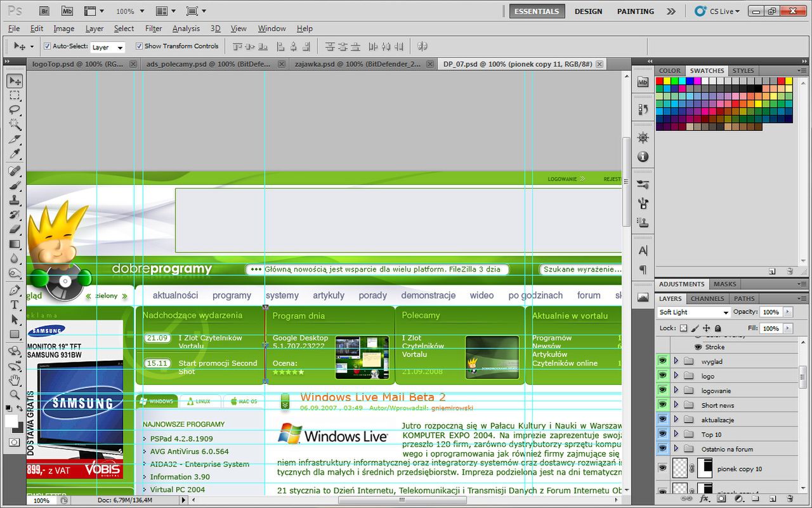
Task: Select the Brush tool
Action: pyautogui.click(x=15, y=186)
